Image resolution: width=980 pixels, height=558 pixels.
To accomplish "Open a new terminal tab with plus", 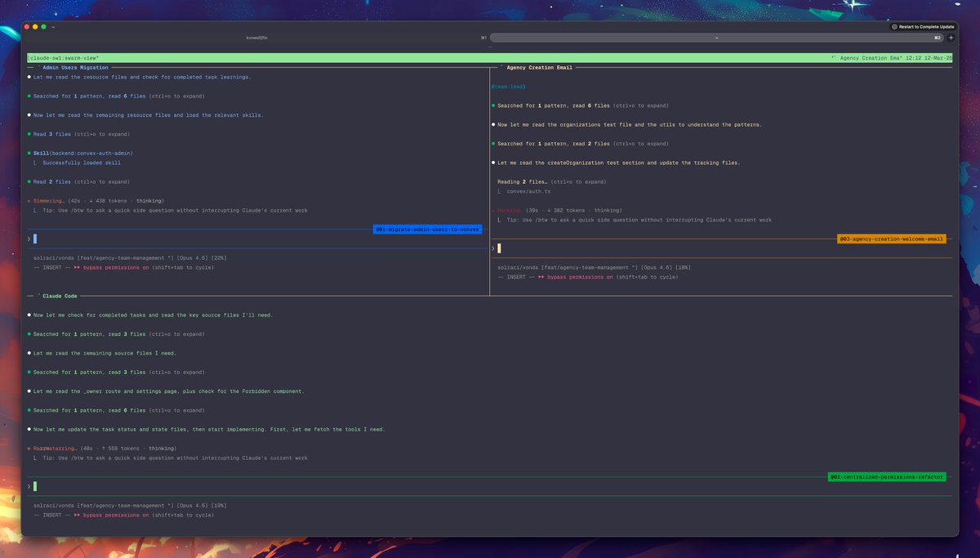I will (951, 38).
